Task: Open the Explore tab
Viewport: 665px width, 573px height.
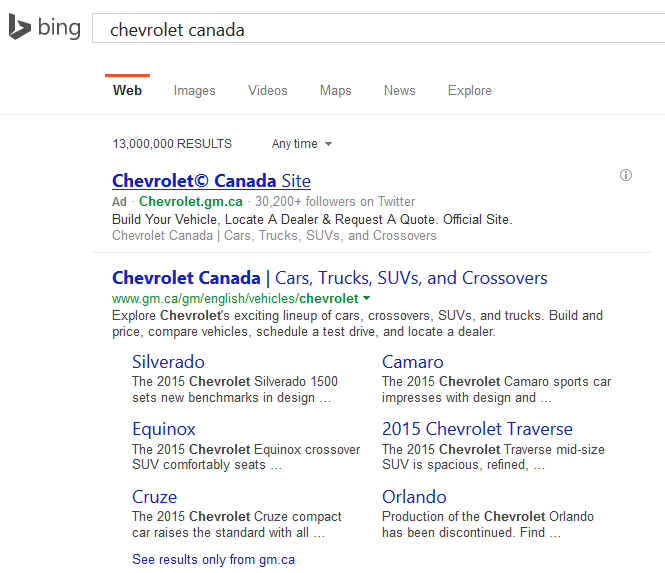Action: [x=469, y=91]
